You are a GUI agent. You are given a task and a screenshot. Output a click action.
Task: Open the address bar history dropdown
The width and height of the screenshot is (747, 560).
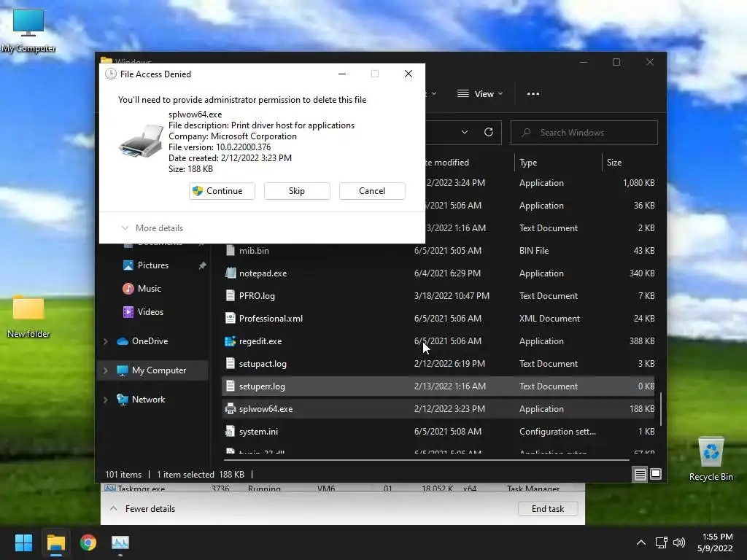[465, 133]
